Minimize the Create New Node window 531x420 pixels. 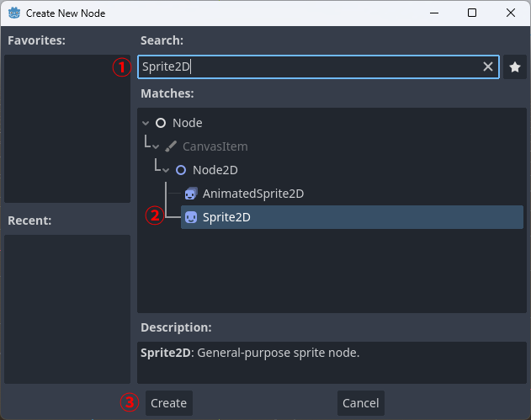[x=434, y=13]
